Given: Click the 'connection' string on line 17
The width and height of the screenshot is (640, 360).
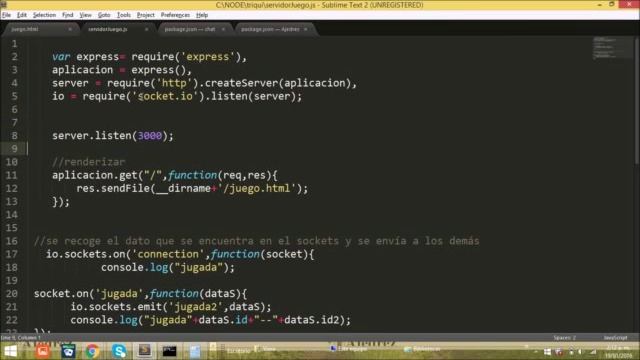Looking at the screenshot, I should pos(168,254).
